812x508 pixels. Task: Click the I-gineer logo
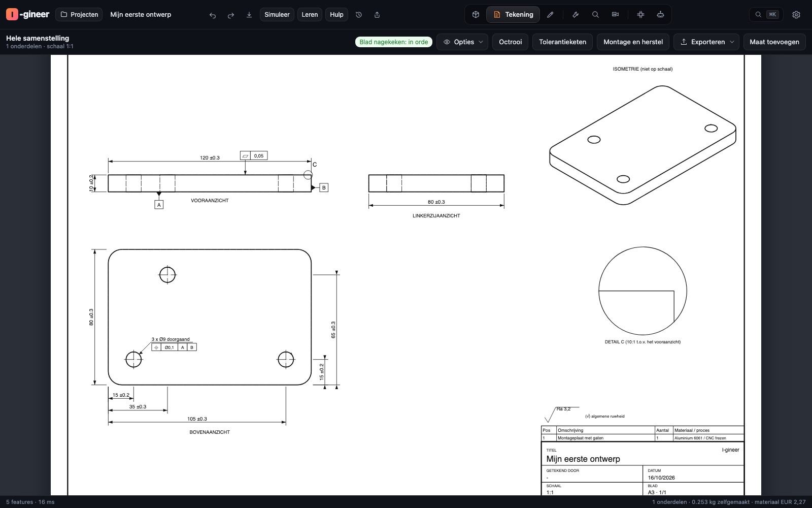tap(27, 14)
